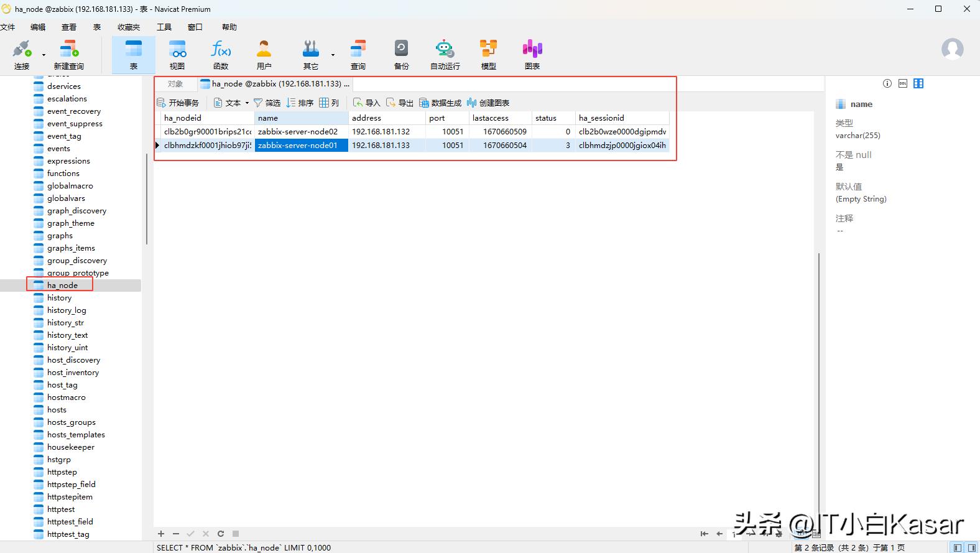Switch to the 对象 tab
The height and width of the screenshot is (553, 980).
(x=175, y=84)
